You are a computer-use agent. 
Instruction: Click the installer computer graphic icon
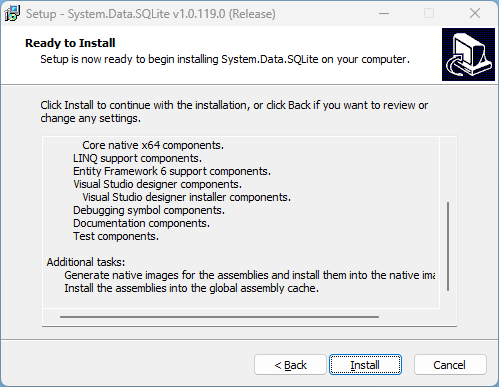[468, 54]
